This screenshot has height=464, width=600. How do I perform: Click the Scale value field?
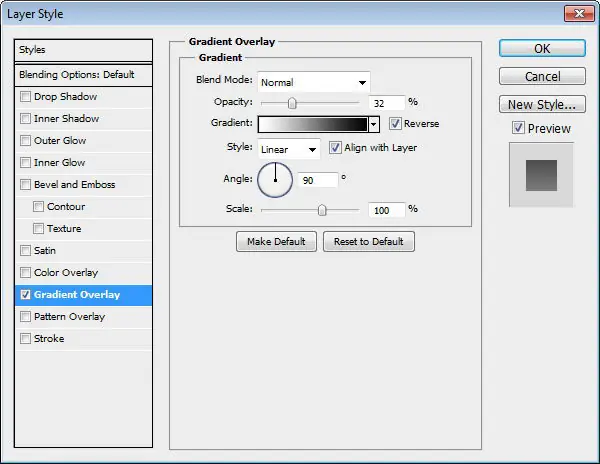point(386,210)
